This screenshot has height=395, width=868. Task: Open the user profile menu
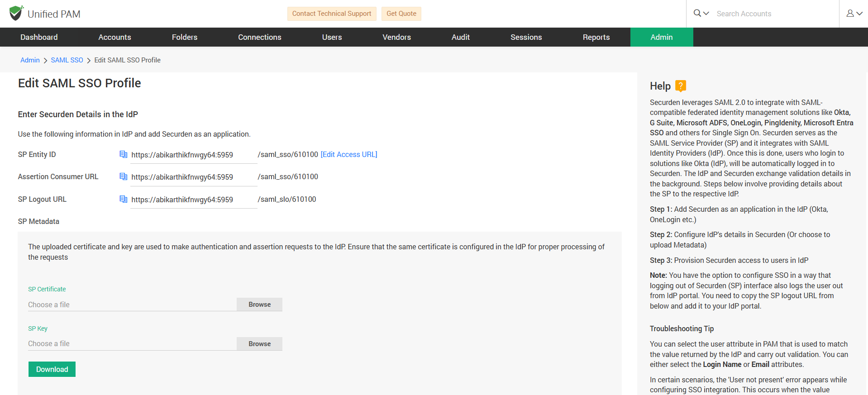(x=854, y=14)
